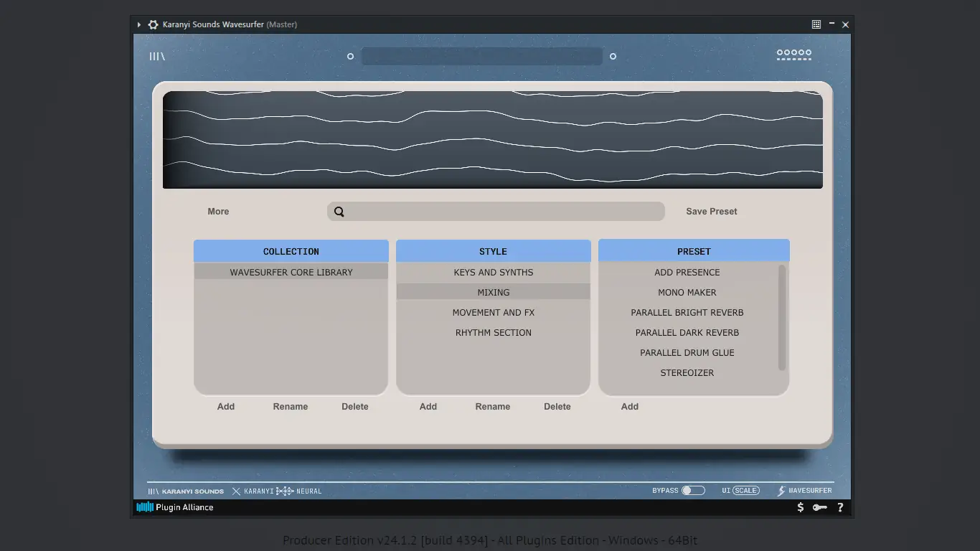
Task: Click the search magnifier icon
Action: 339,212
